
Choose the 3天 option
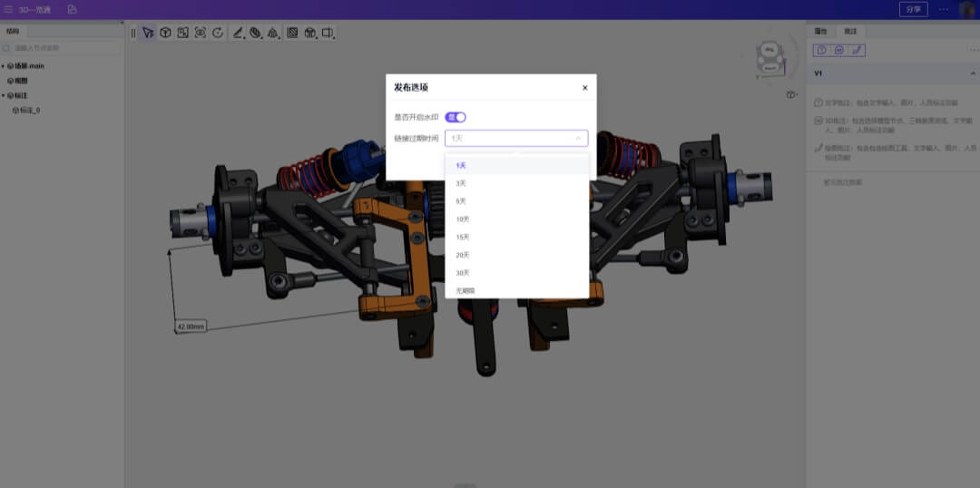[x=516, y=184]
